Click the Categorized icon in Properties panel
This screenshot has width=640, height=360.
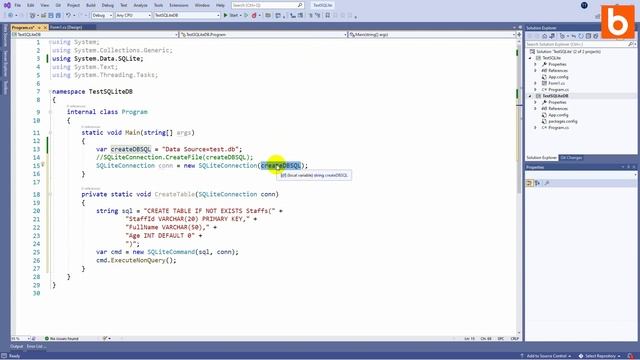point(529,183)
